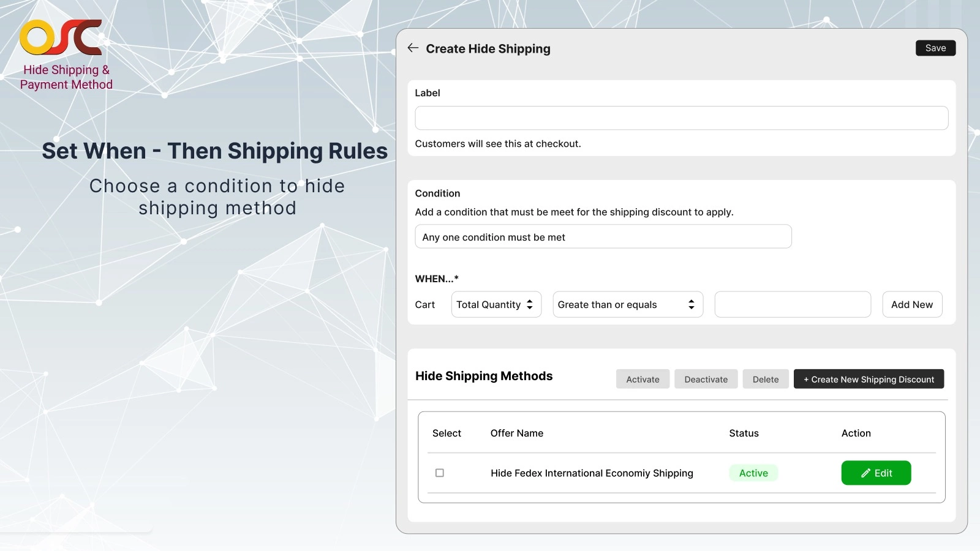The width and height of the screenshot is (980, 551).
Task: Click the plus icon on Create New Shipping Discount
Action: [x=808, y=379]
